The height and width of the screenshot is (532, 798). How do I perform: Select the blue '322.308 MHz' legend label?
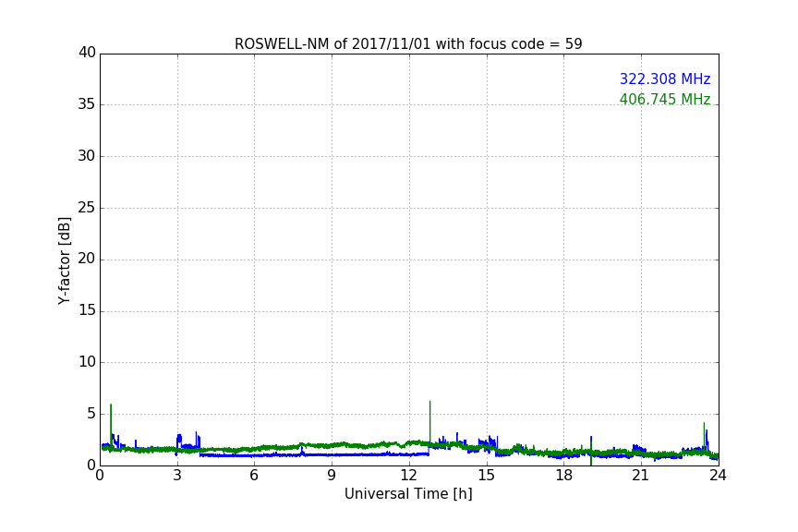coord(665,79)
